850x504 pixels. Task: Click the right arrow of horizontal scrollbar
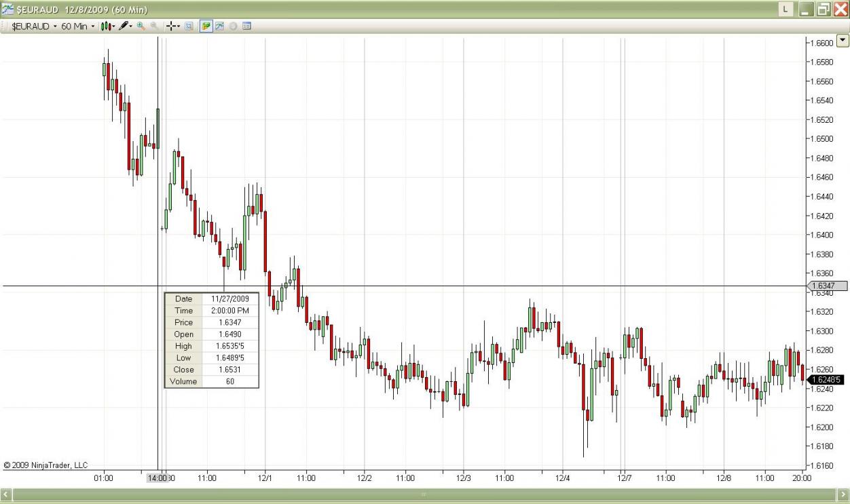(x=843, y=495)
